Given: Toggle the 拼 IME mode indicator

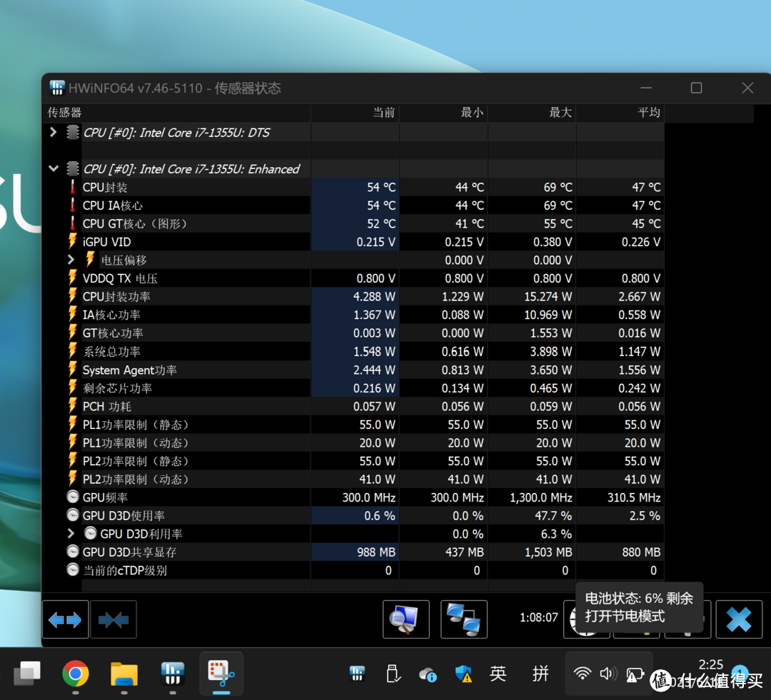Looking at the screenshot, I should (540, 674).
